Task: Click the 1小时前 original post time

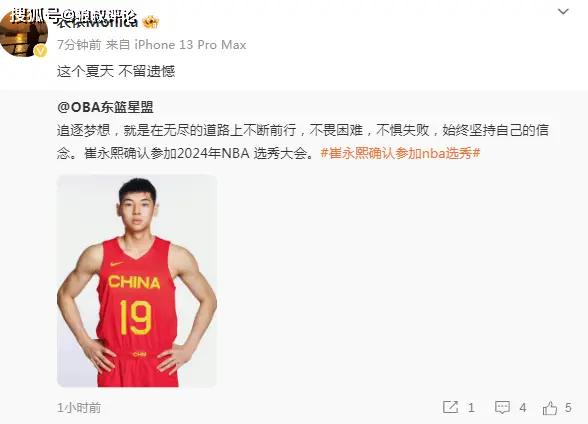Action: [79, 408]
